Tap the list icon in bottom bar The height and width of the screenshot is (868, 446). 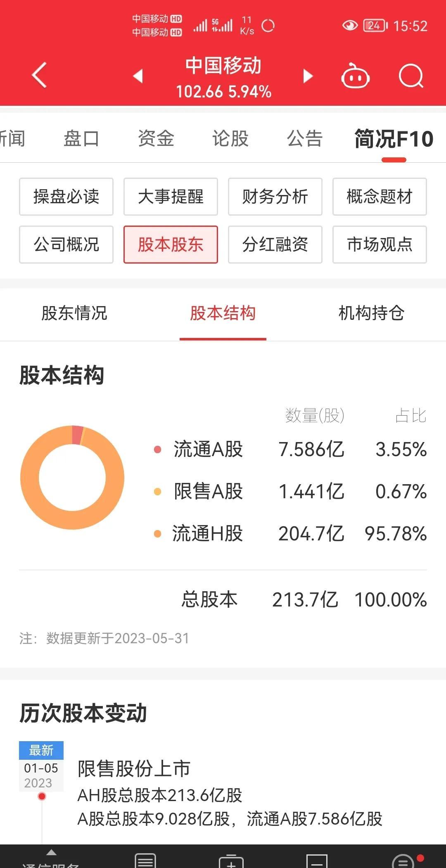click(145, 860)
